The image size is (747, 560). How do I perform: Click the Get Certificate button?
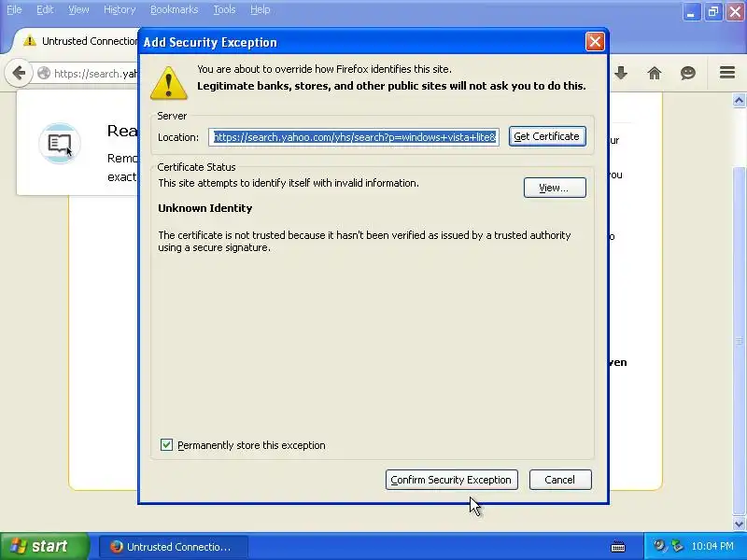tap(547, 136)
